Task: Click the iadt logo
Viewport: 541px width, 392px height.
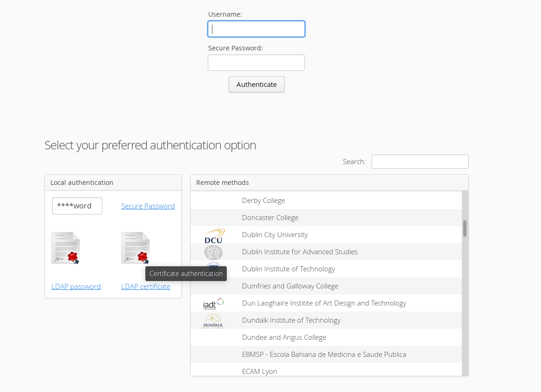Action: coord(213,304)
